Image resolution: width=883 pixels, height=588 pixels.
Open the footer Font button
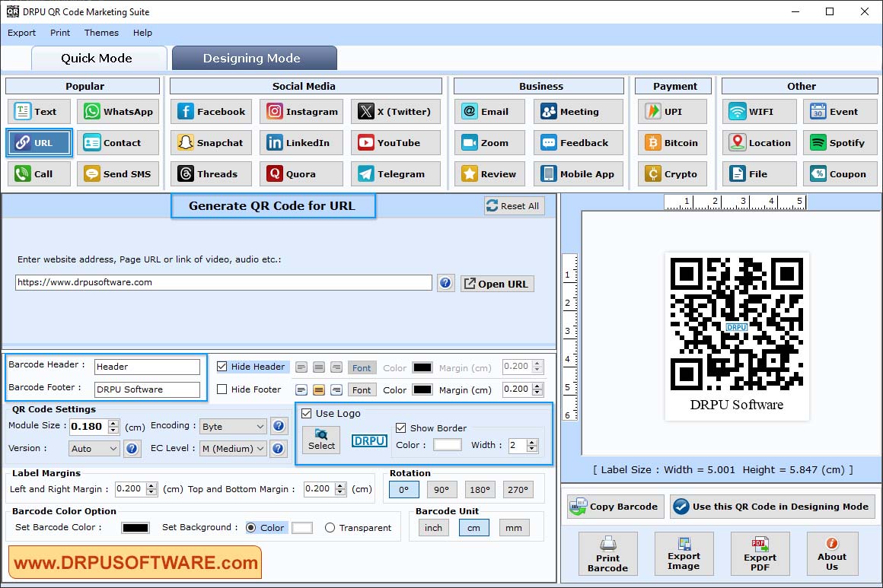pyautogui.click(x=362, y=390)
